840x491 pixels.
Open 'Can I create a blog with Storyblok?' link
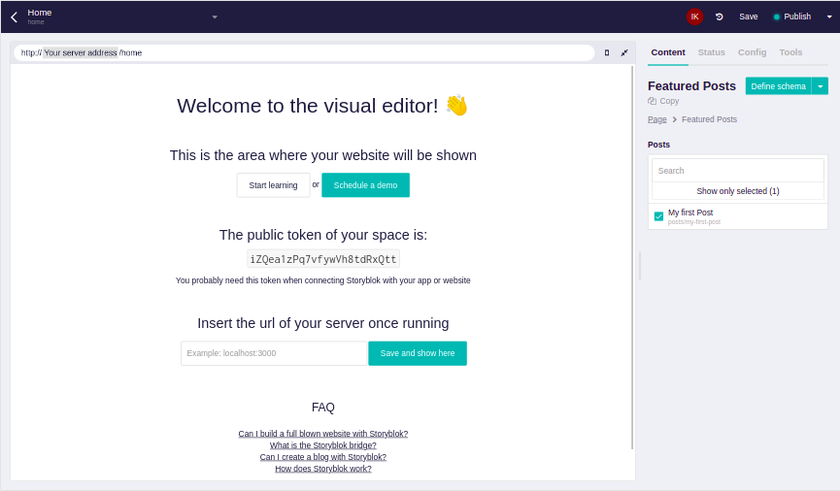pyautogui.click(x=323, y=457)
